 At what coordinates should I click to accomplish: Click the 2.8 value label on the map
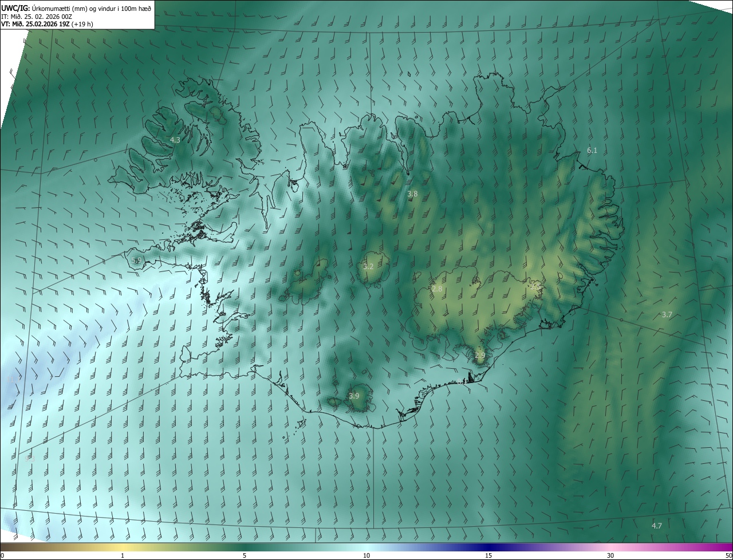click(x=437, y=289)
